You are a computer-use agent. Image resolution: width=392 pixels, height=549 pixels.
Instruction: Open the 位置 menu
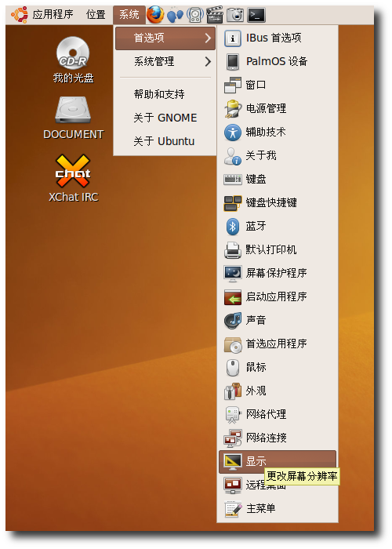point(96,15)
